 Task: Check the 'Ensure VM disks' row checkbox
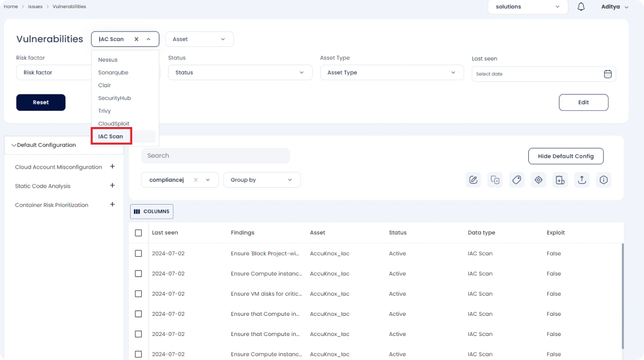coord(139,294)
